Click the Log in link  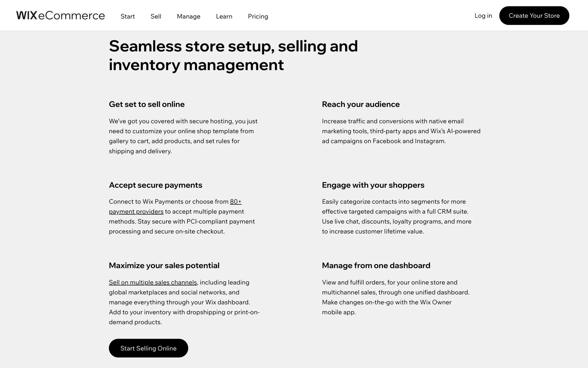[x=483, y=16]
